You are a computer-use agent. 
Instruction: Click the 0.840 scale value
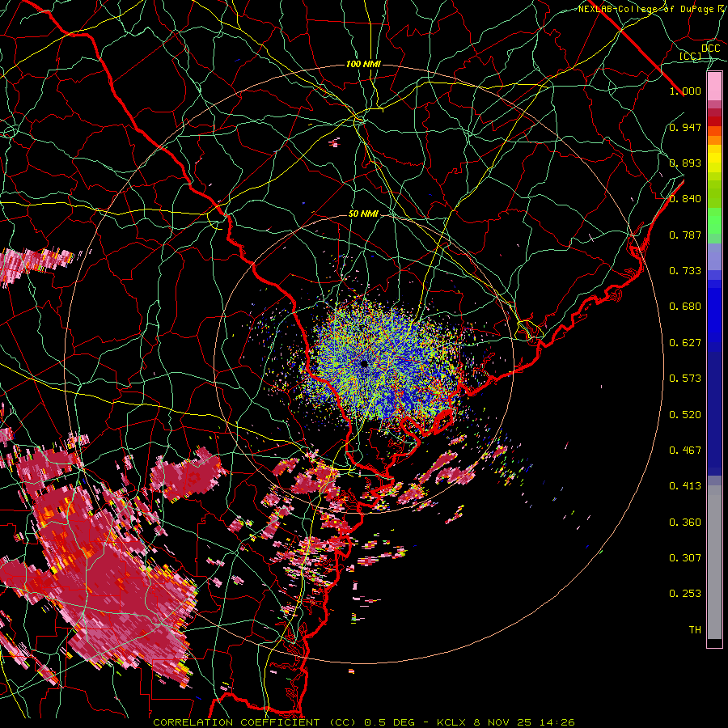(x=685, y=199)
